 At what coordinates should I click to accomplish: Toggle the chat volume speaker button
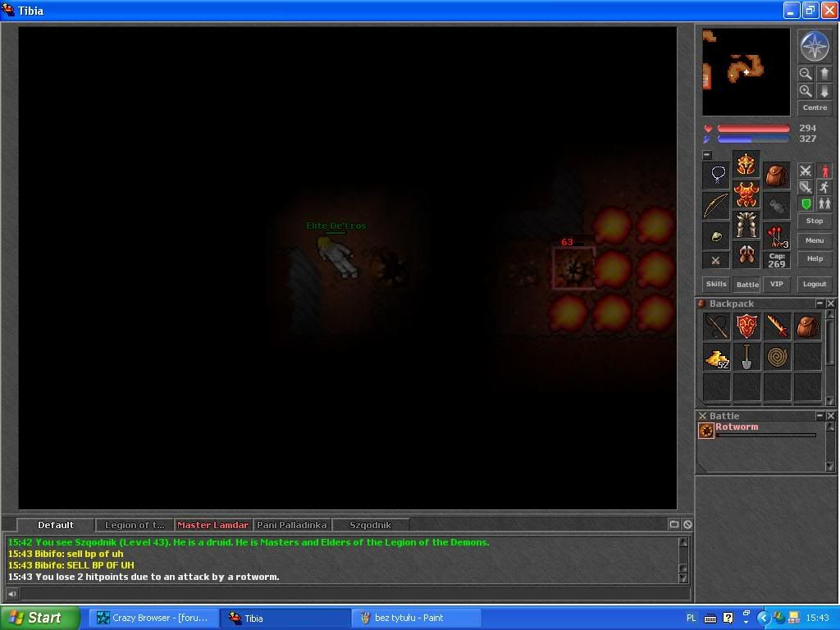point(11,593)
